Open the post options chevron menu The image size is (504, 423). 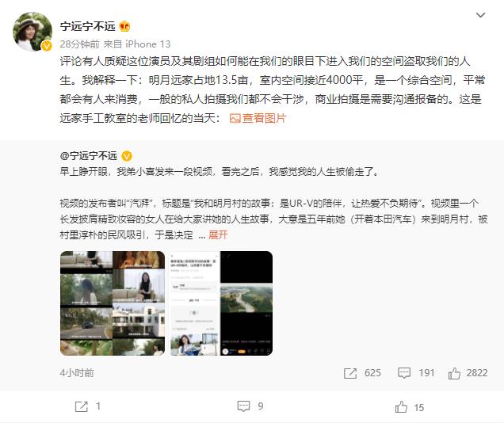click(480, 15)
